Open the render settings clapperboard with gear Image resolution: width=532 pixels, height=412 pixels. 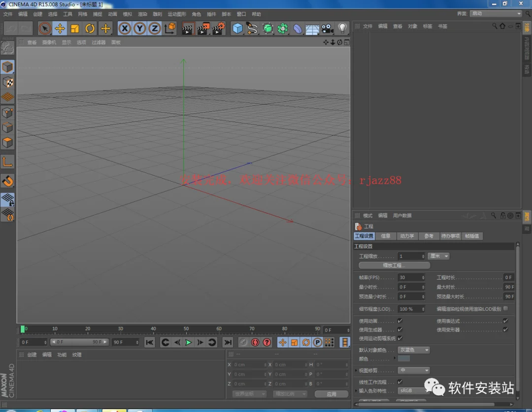218,29
